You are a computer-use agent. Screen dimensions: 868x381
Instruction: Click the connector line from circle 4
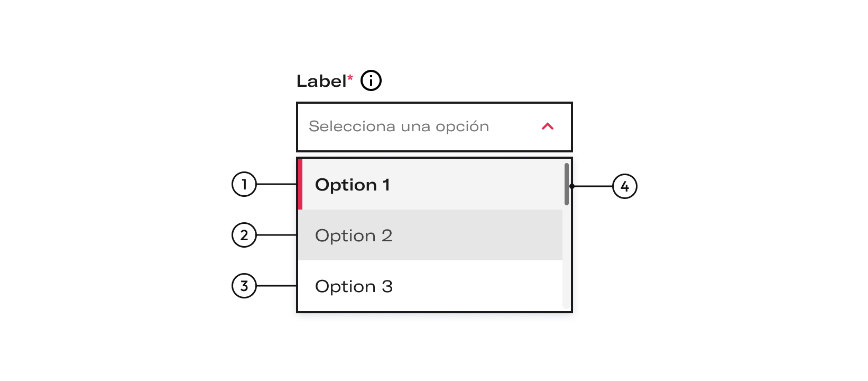tap(593, 186)
